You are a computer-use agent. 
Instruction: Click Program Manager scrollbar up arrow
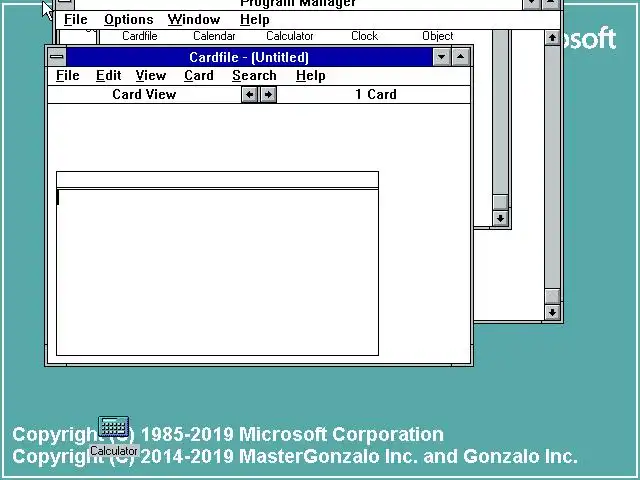point(552,38)
